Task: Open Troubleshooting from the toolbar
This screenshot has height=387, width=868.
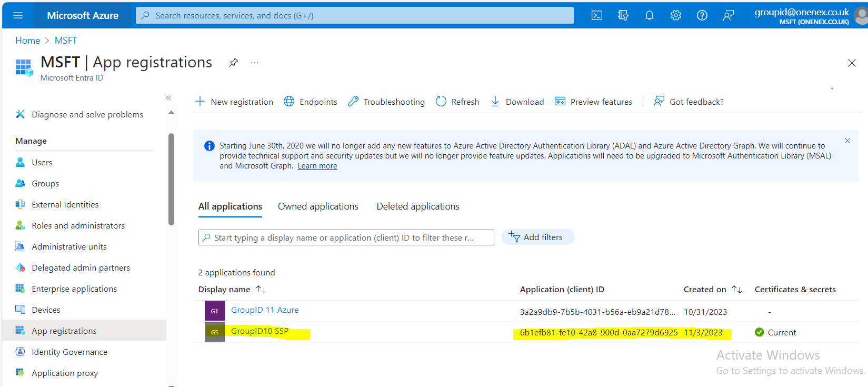Action: 386,102
